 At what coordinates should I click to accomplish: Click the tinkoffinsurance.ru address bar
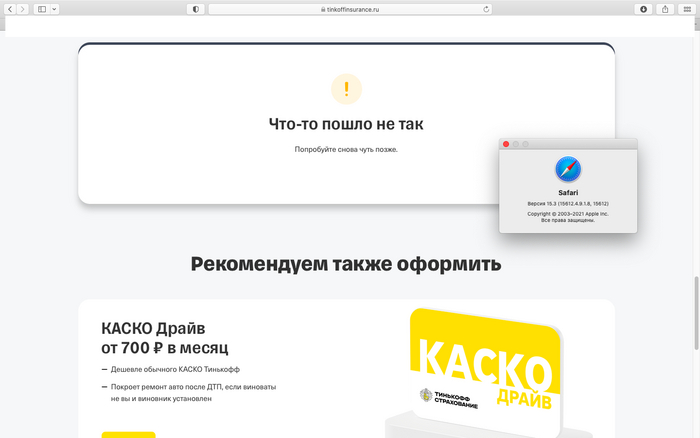pos(350,9)
